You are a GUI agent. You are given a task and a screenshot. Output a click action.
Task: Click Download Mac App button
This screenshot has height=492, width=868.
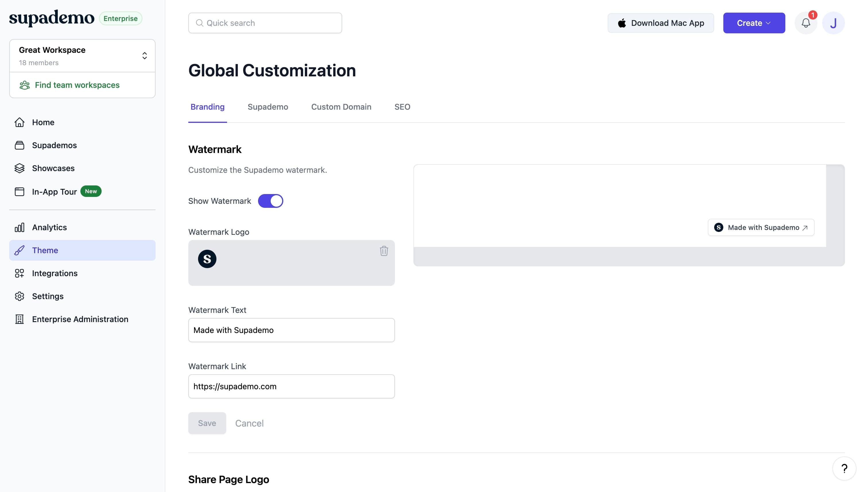click(x=660, y=23)
